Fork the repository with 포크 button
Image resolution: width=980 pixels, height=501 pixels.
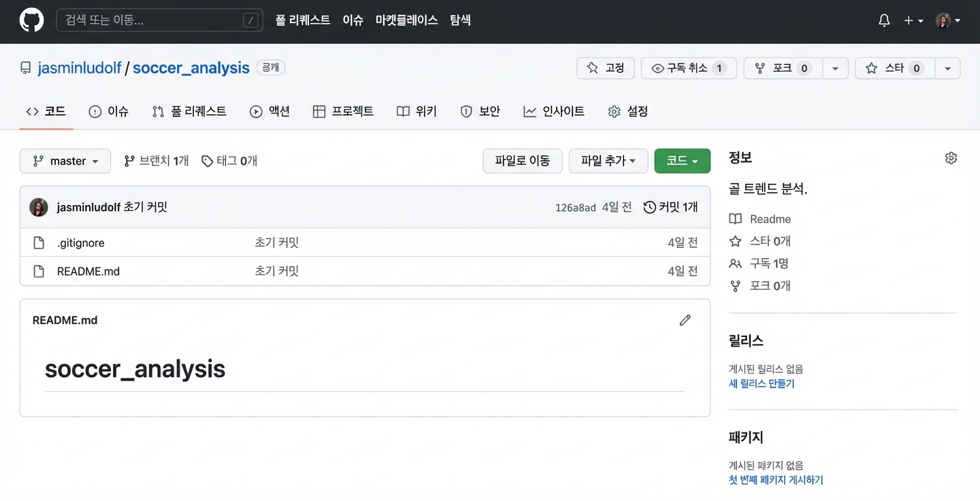coord(783,68)
